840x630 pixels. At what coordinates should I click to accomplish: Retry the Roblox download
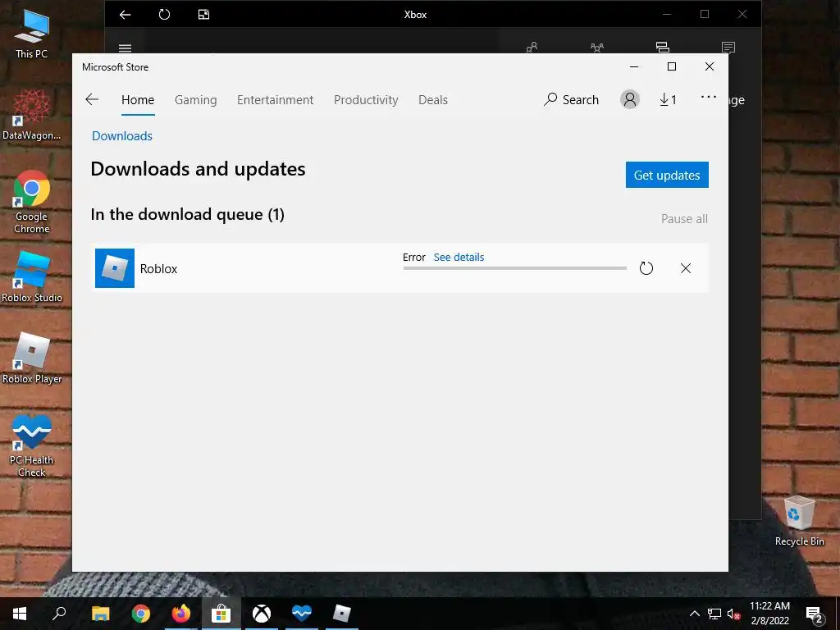click(x=646, y=268)
